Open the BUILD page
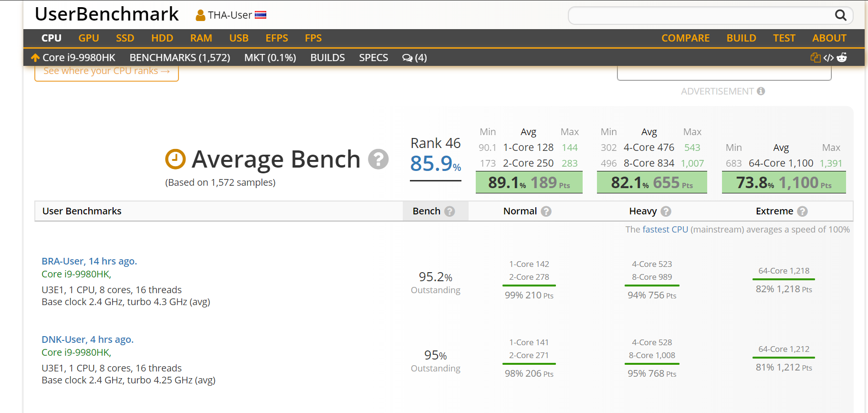The width and height of the screenshot is (868, 413). [x=742, y=38]
